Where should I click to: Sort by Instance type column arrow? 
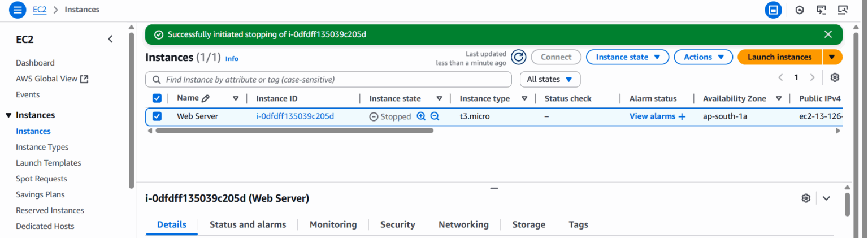524,98
